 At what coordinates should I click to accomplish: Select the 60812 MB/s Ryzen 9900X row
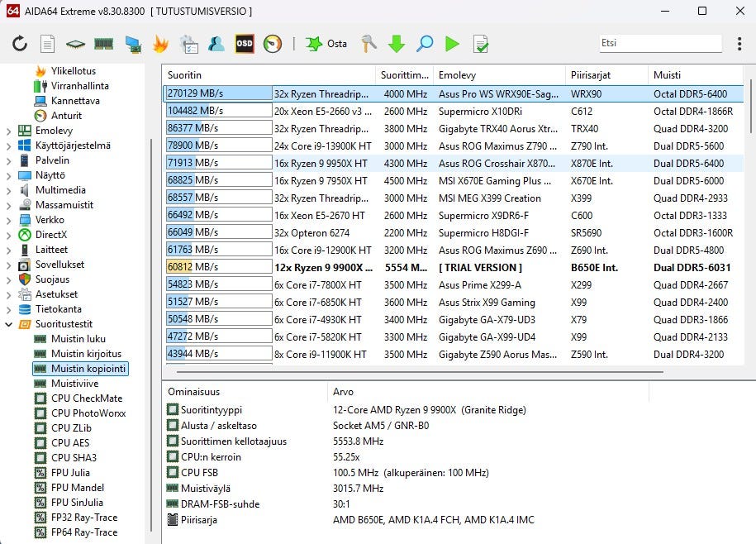pos(454,267)
